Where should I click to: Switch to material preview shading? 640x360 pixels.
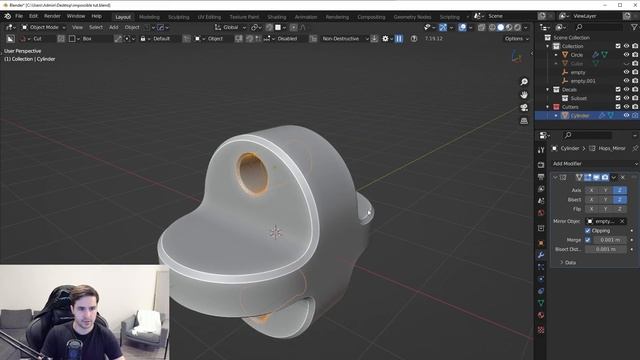click(x=509, y=27)
